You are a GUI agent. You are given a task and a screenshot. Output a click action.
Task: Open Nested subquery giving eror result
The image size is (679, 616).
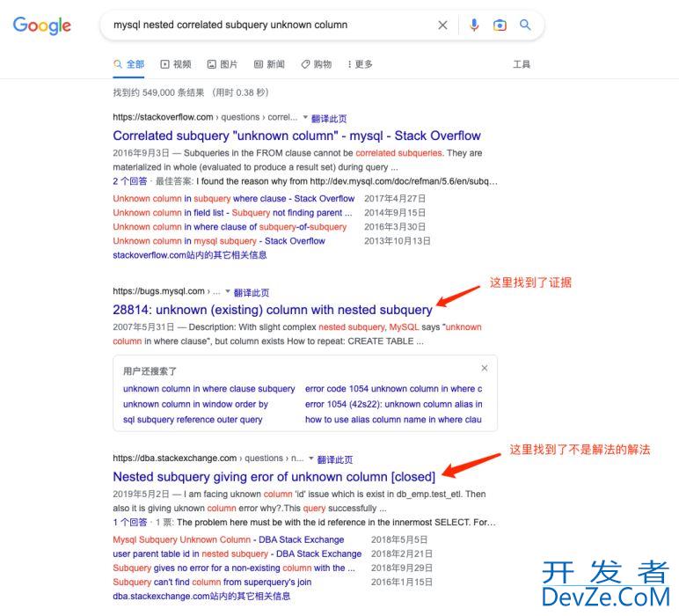274,476
